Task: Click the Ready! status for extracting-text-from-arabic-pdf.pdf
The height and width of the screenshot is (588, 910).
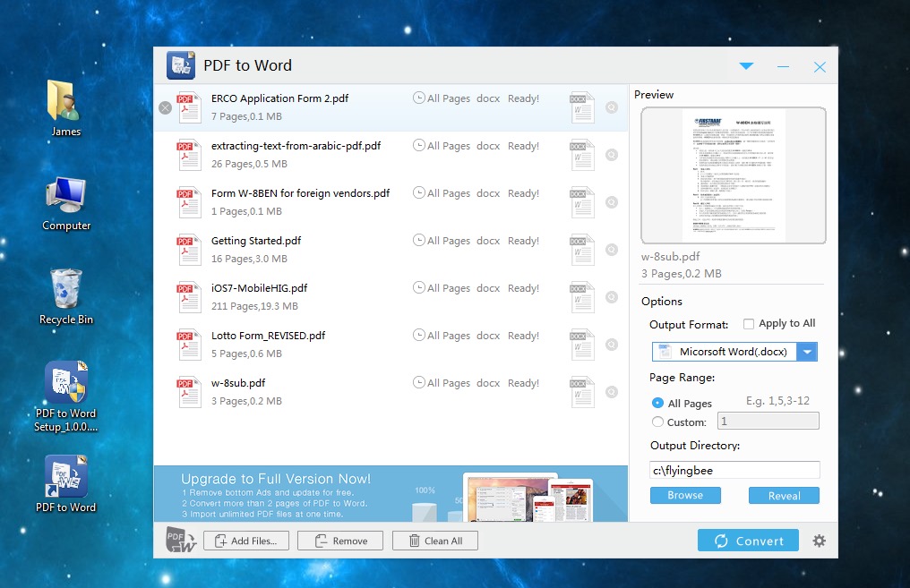Action: tap(523, 146)
